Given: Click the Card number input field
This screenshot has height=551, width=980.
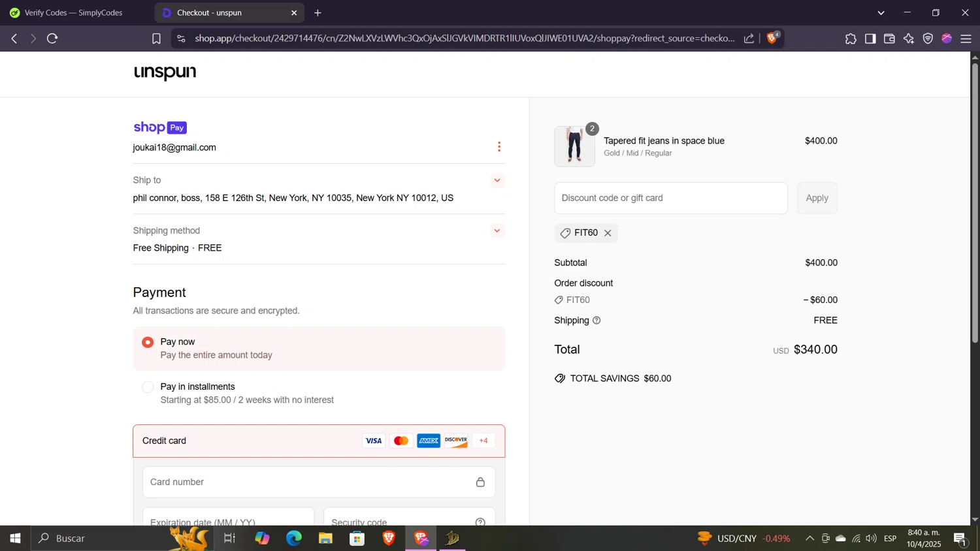Looking at the screenshot, I should coord(319,482).
